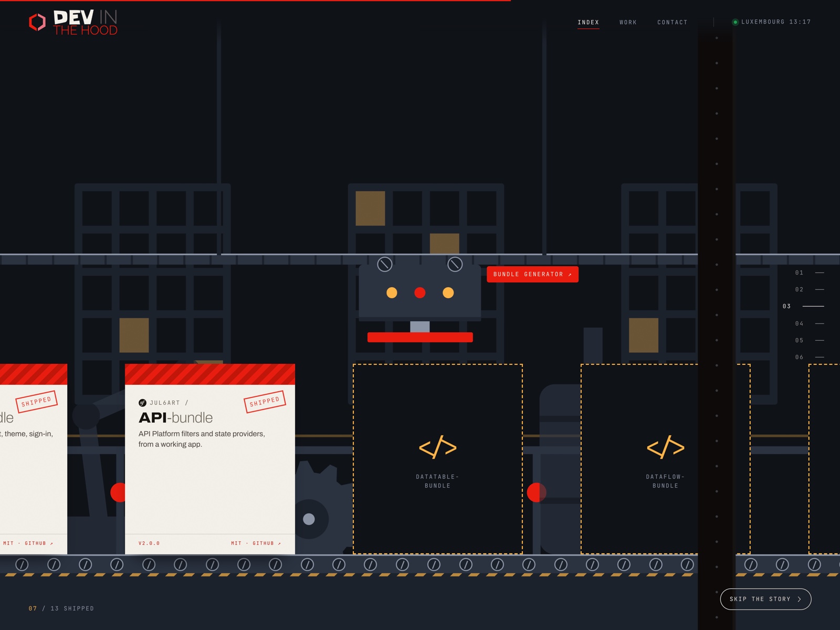Screen dimensions: 840x630
Task: Click the left amber light on the press
Action: pos(392,293)
